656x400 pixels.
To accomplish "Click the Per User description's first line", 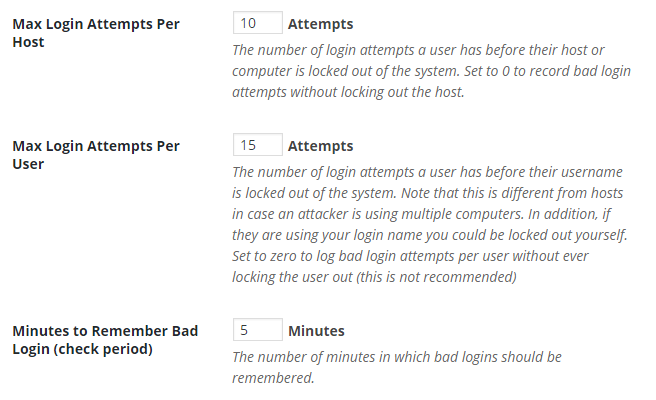I will coord(419,173).
